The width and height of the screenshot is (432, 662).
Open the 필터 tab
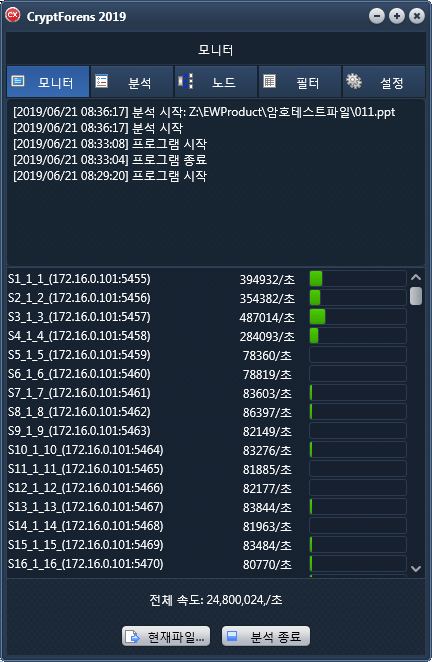click(299, 81)
